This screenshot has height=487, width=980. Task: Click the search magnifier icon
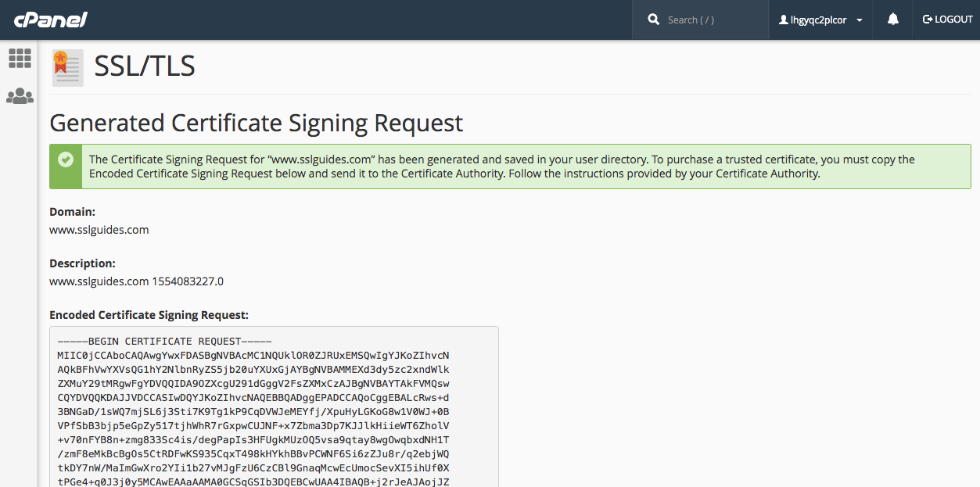click(654, 19)
